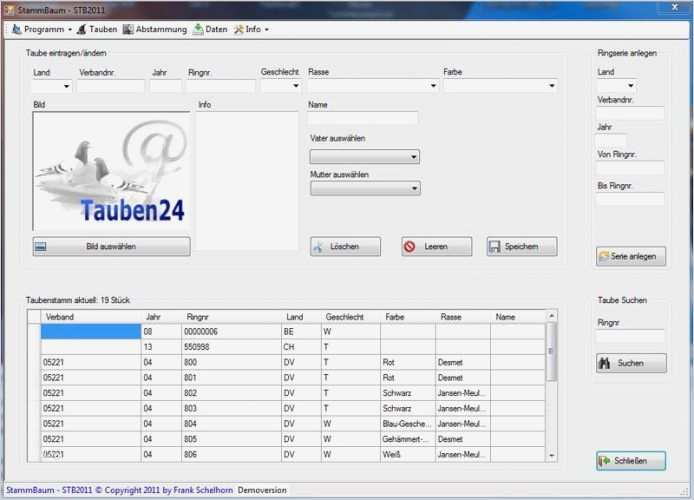694x500 pixels.
Task: Click the Schließen button
Action: click(x=631, y=461)
